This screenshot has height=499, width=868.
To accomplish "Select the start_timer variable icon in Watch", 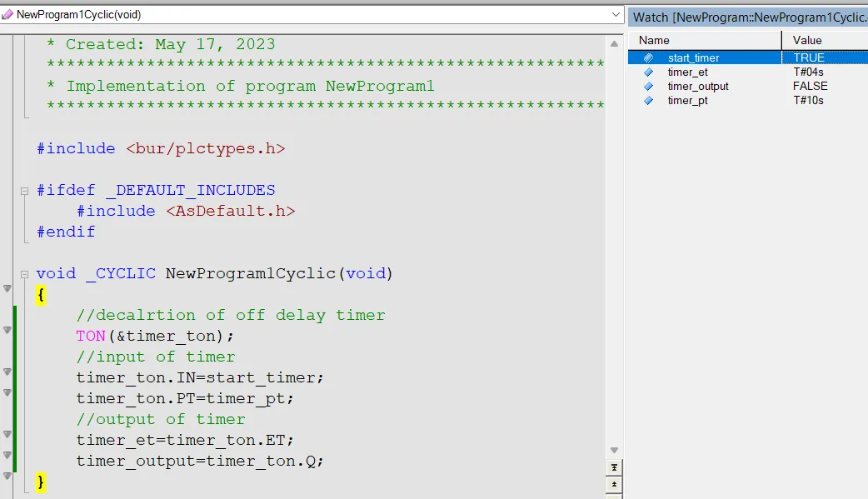I will pyautogui.click(x=649, y=57).
